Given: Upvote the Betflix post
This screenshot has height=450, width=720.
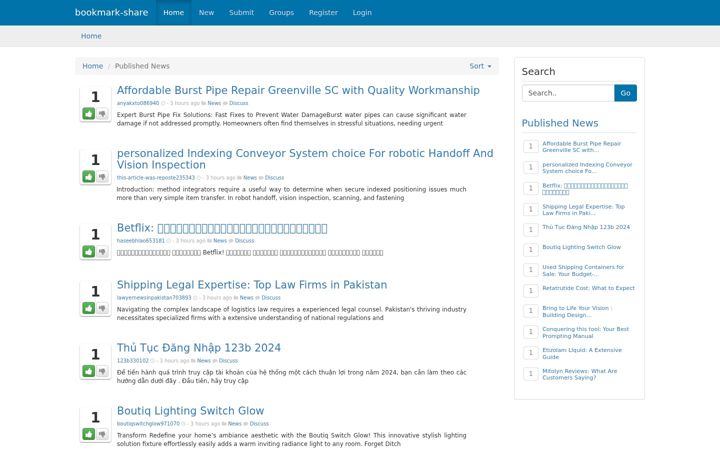Looking at the screenshot, I should (89, 251).
